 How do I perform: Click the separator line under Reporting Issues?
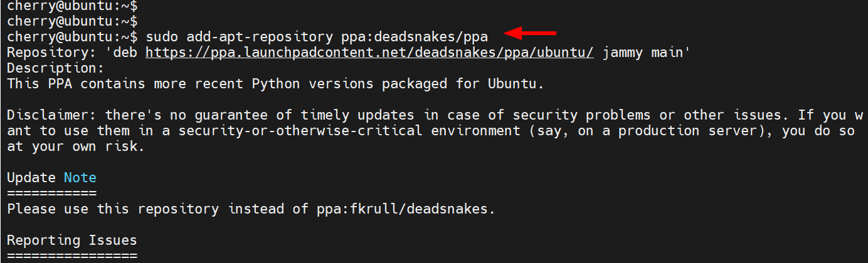[x=72, y=255]
